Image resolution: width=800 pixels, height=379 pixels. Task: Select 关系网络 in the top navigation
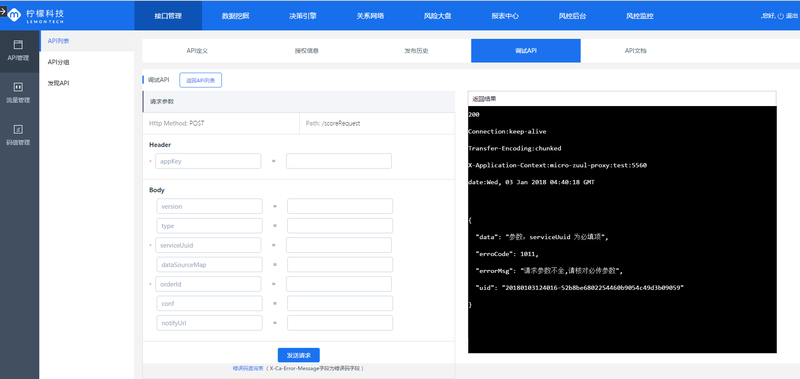coord(370,16)
